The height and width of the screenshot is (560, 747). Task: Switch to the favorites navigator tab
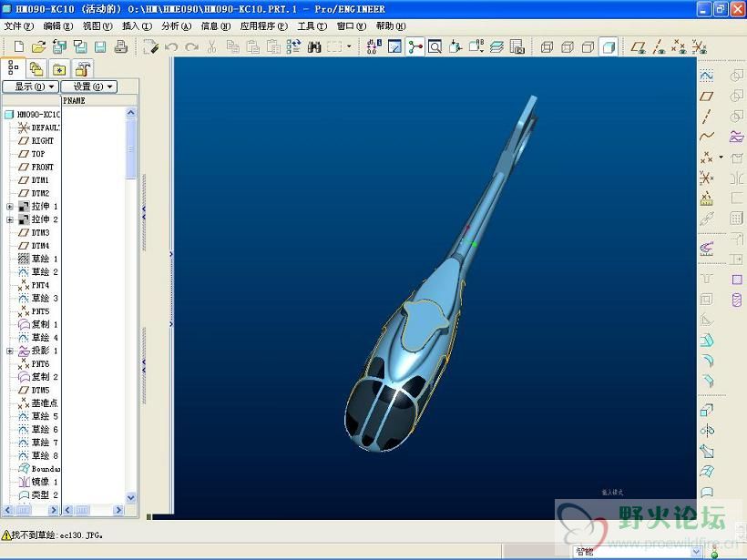pos(59,69)
